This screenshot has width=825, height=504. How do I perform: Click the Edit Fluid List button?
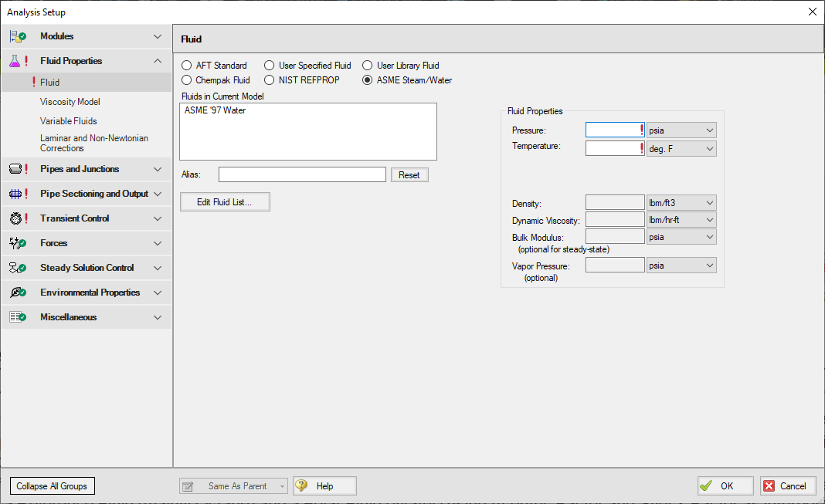[x=225, y=202]
